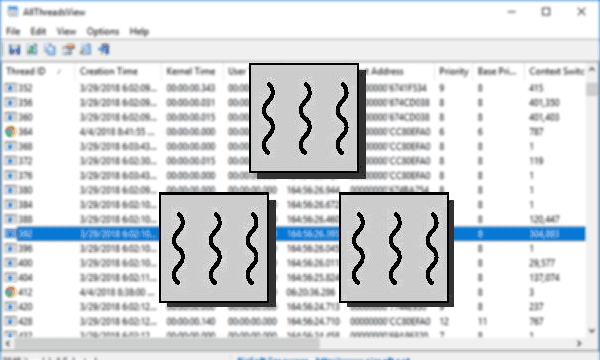Click the Chrome icon of thread 412
Image resolution: width=600 pixels, height=360 pixels.
coord(11,292)
